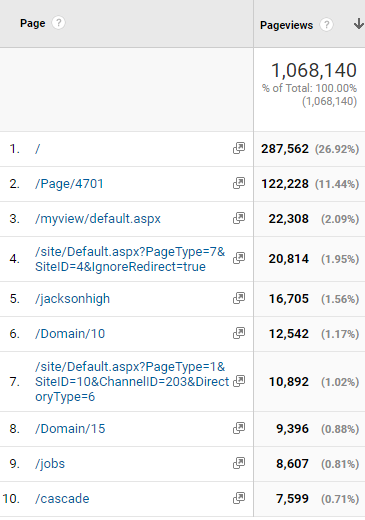Viewport: 365px width, 520px height.
Task: Open the root page / in new window icon
Action: coord(239,148)
